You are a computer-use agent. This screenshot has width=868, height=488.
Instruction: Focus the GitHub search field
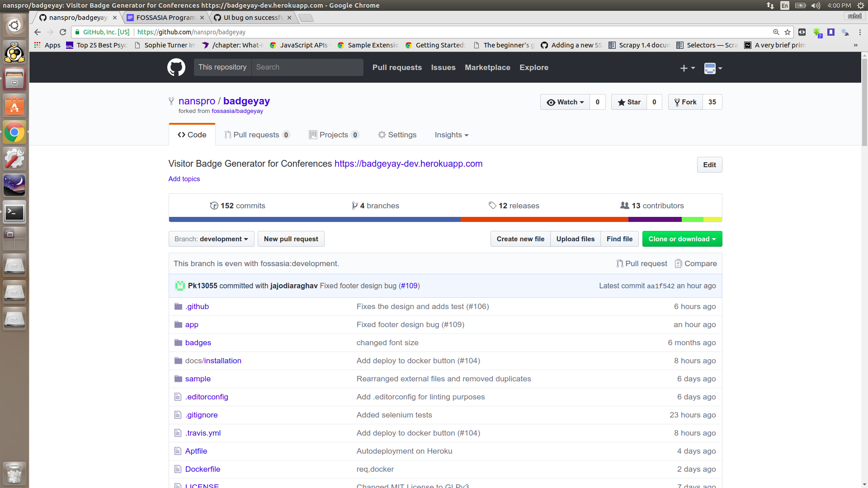pos(307,67)
